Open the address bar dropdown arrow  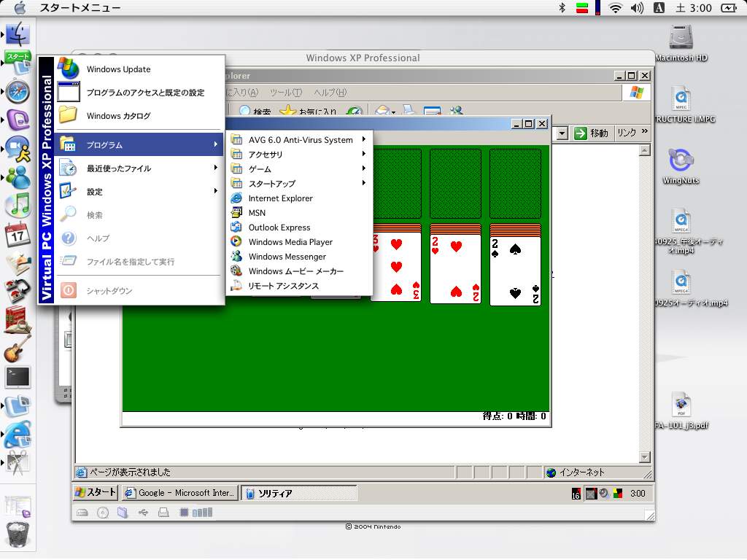point(562,133)
